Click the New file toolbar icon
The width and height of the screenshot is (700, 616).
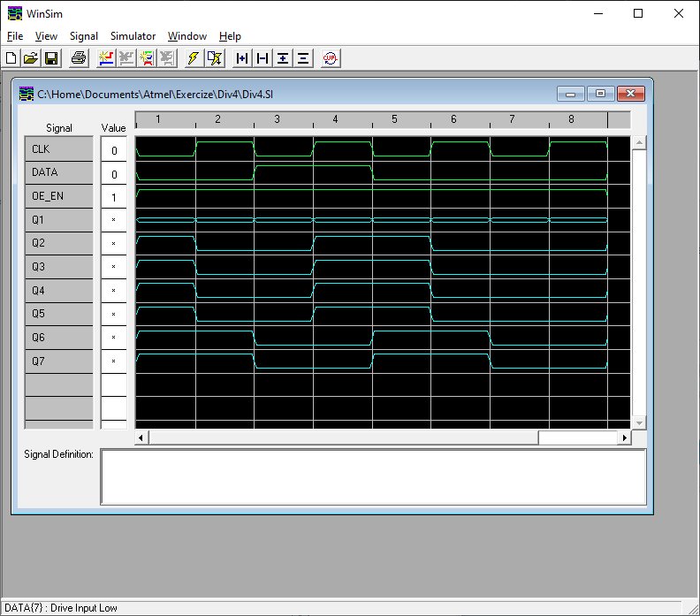pos(11,58)
